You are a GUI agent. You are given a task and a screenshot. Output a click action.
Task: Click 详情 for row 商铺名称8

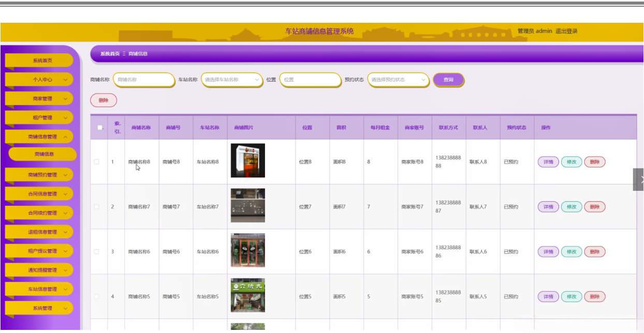pos(548,162)
